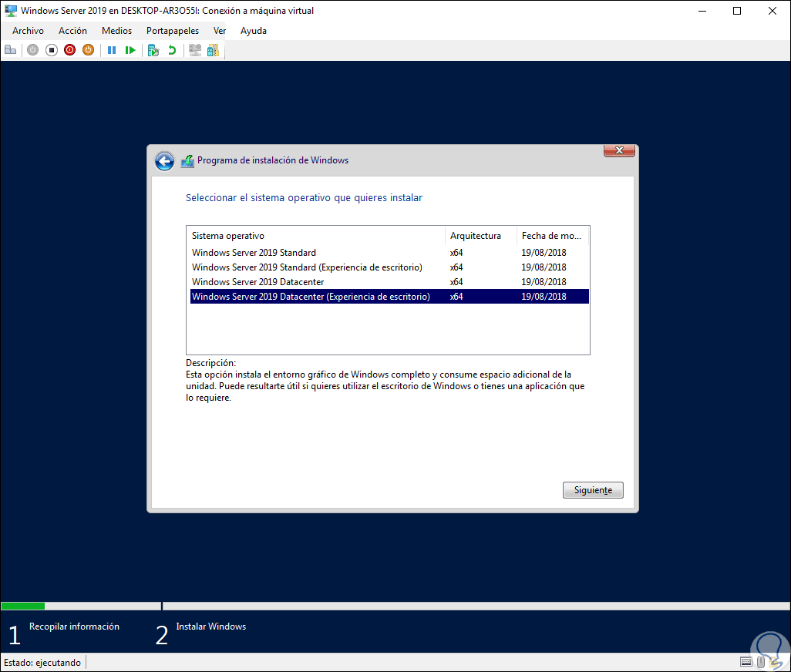The width and height of the screenshot is (791, 672).
Task: Click the Windows Setup icon beside the title
Action: coord(187,161)
